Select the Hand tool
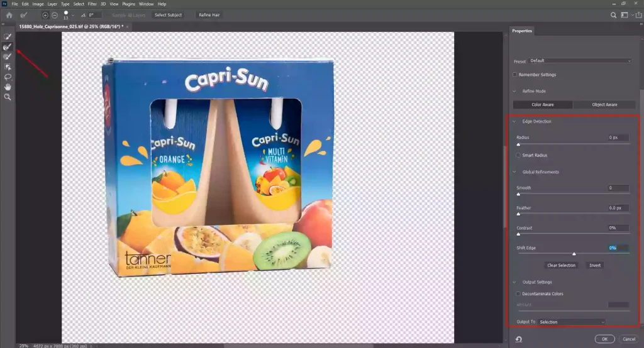The image size is (644, 348). 8,87
